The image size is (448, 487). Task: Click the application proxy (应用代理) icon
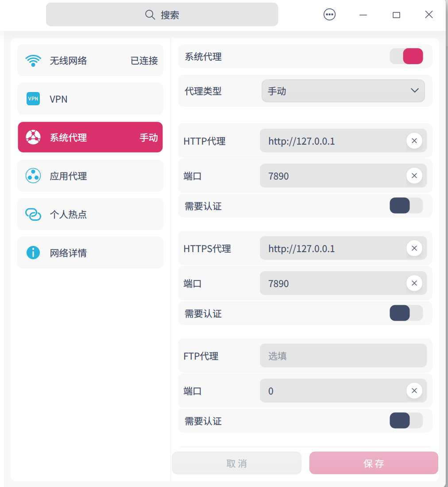pos(33,176)
